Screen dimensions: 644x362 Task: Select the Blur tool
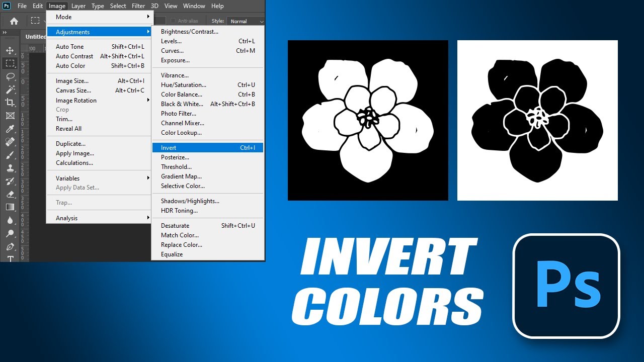click(x=10, y=220)
